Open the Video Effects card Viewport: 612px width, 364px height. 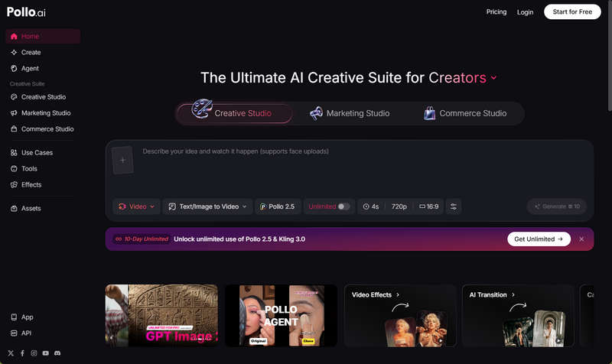coord(400,315)
